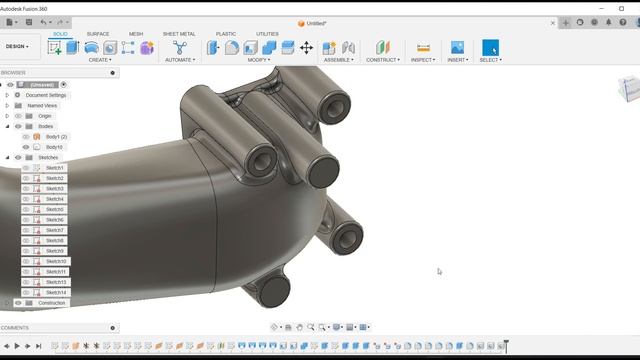The width and height of the screenshot is (640, 360).
Task: Open the ASSEMBLE dropdown menu
Action: 339,60
